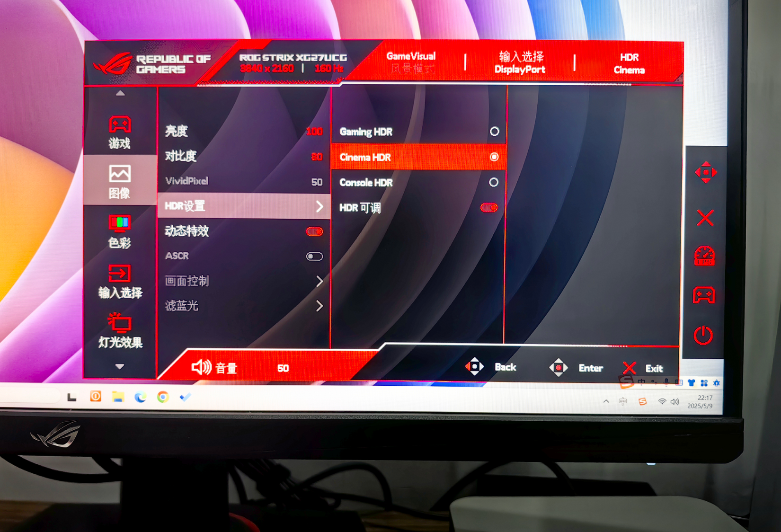Click the 对比度 contrast setting row
Image resolution: width=781 pixels, height=532 pixels.
click(244, 156)
